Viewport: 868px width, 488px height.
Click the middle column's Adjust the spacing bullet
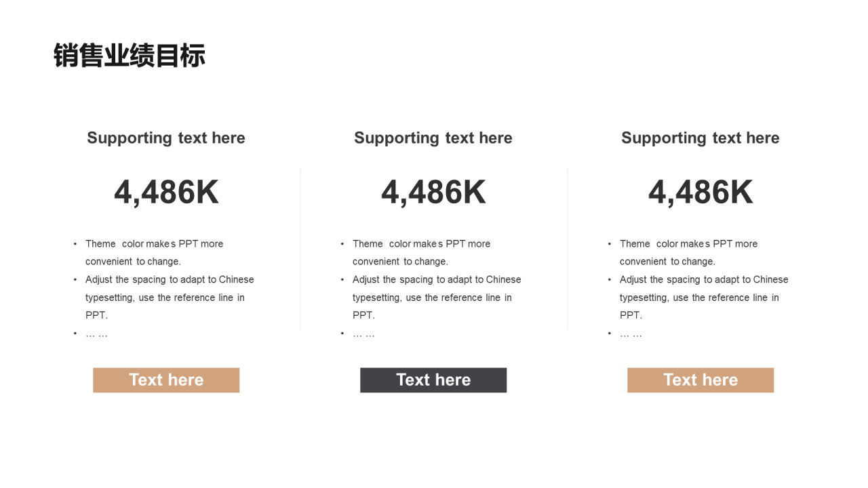[437, 297]
